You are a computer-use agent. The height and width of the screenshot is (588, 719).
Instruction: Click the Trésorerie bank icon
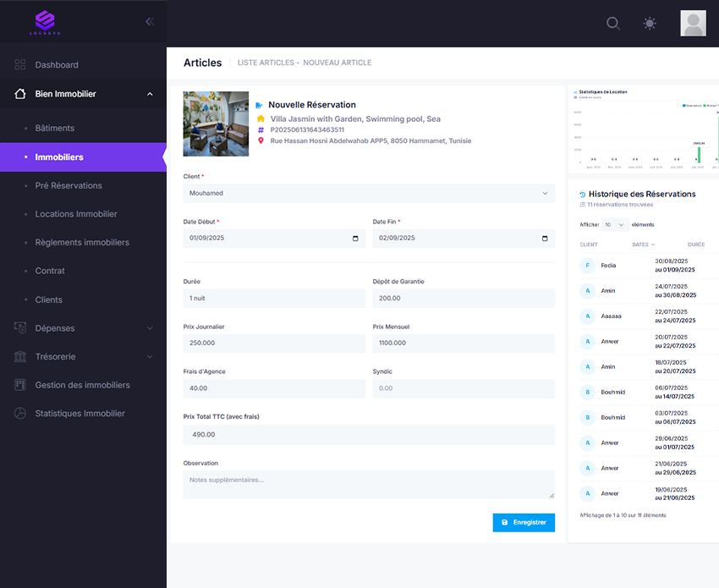[x=19, y=356]
